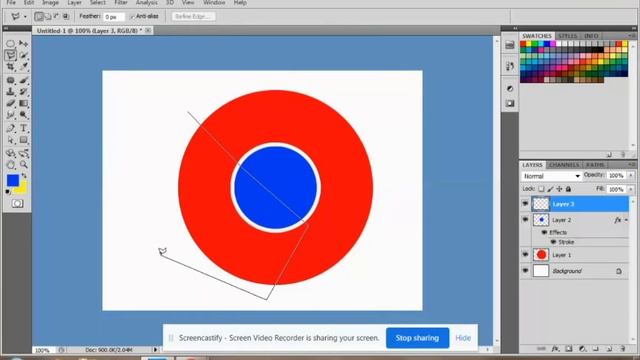
Task: Select the Spot Healing Brush tool
Action: (x=11, y=80)
